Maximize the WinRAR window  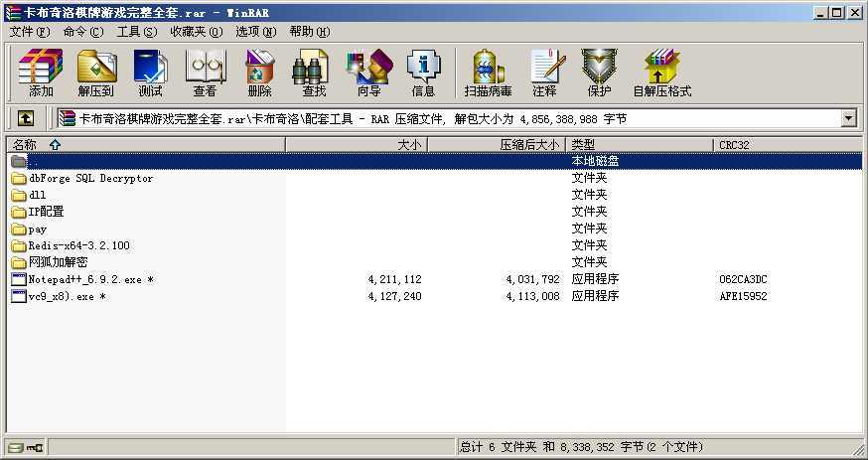837,13
